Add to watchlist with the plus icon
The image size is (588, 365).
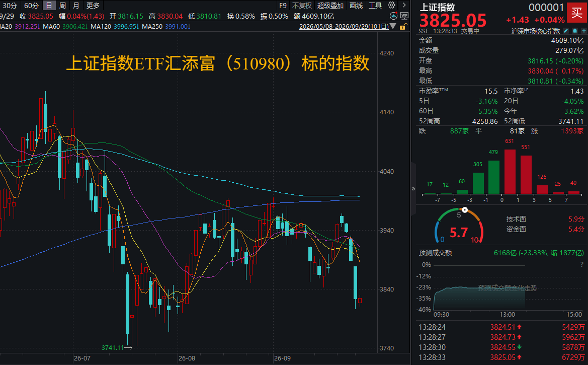click(x=584, y=31)
